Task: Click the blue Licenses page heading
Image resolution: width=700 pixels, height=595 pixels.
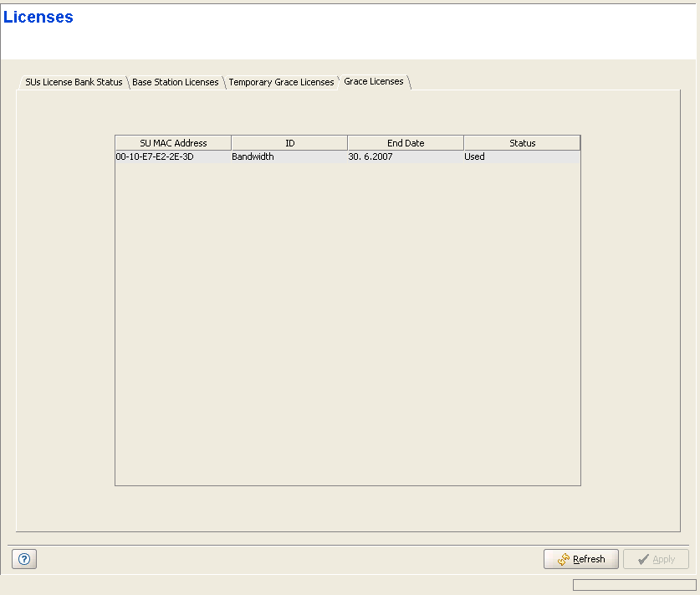Action: 38,18
